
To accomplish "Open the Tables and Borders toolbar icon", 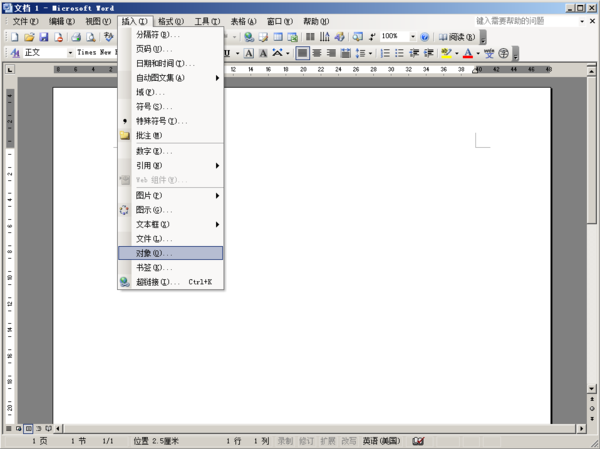I will coord(263,37).
